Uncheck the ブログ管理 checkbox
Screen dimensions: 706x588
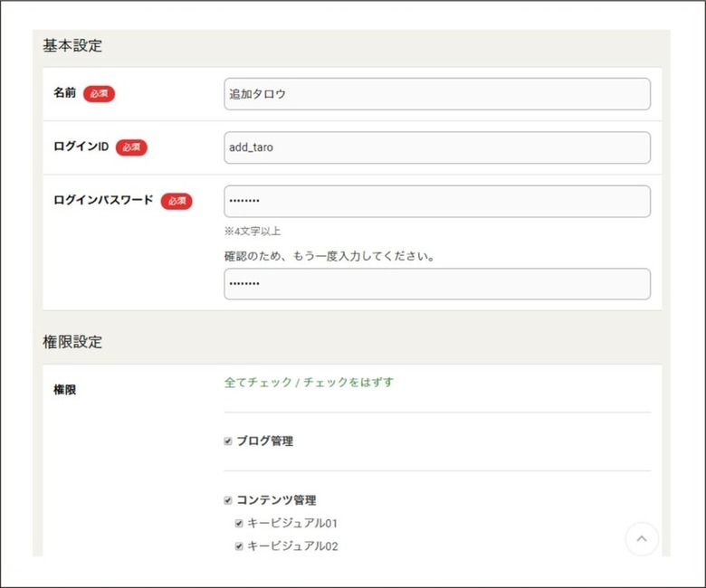coord(228,441)
